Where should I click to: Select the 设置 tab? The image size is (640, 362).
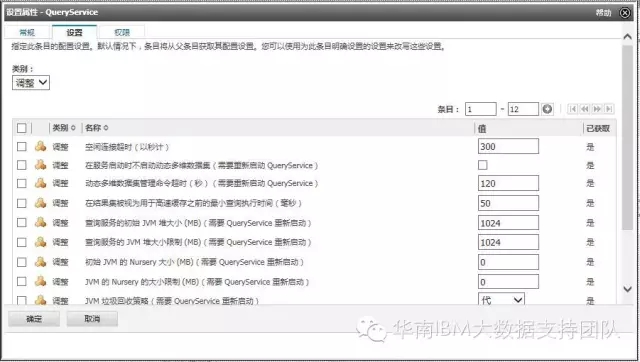[x=74, y=32]
